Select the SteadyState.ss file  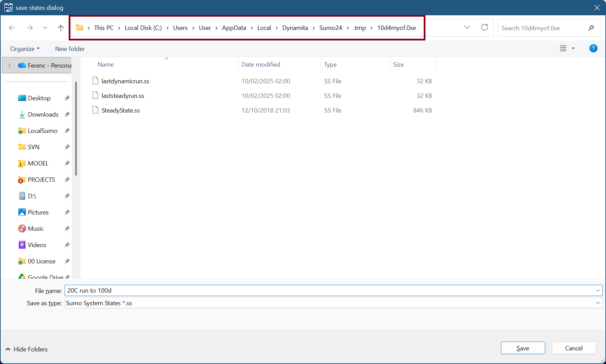pos(120,110)
